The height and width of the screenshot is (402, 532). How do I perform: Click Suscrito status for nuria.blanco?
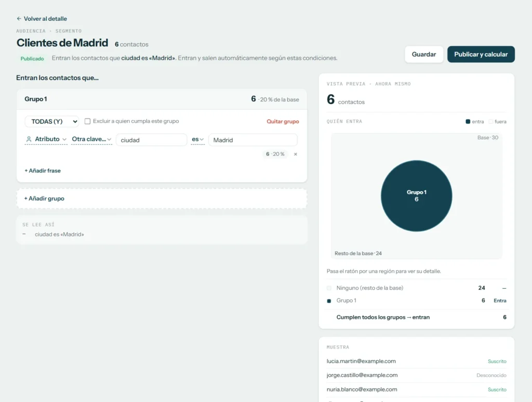point(497,390)
